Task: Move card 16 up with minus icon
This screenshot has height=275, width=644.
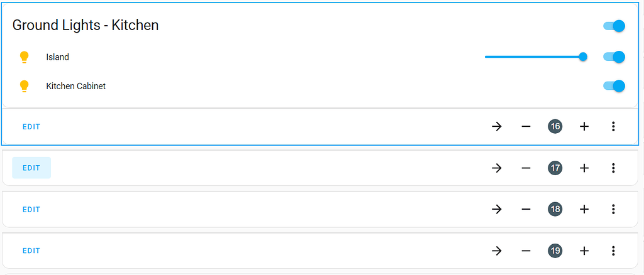Action: point(526,127)
